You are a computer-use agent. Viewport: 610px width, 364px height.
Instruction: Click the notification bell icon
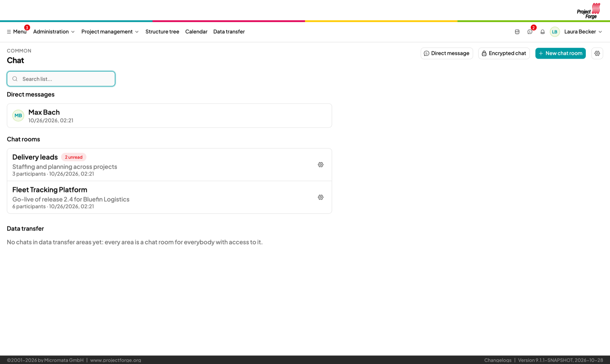point(542,32)
